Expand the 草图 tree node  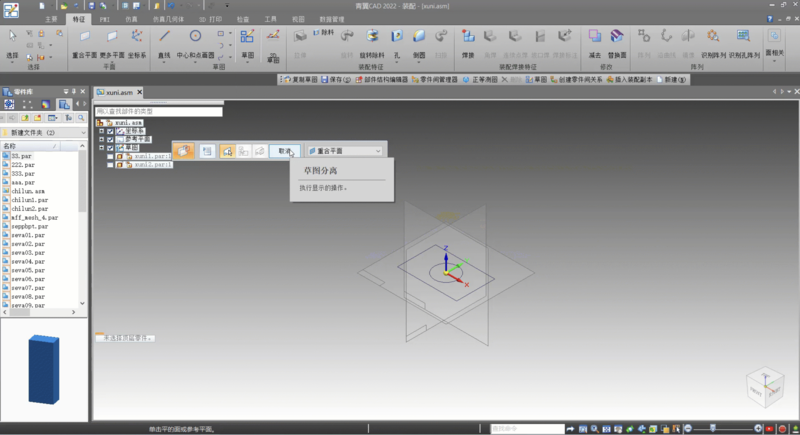click(102, 148)
